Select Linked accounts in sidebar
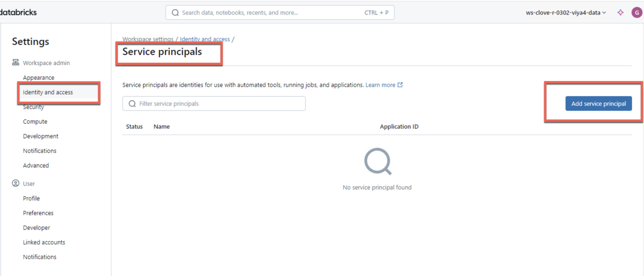Screen dimensions: 644x276 44,242
